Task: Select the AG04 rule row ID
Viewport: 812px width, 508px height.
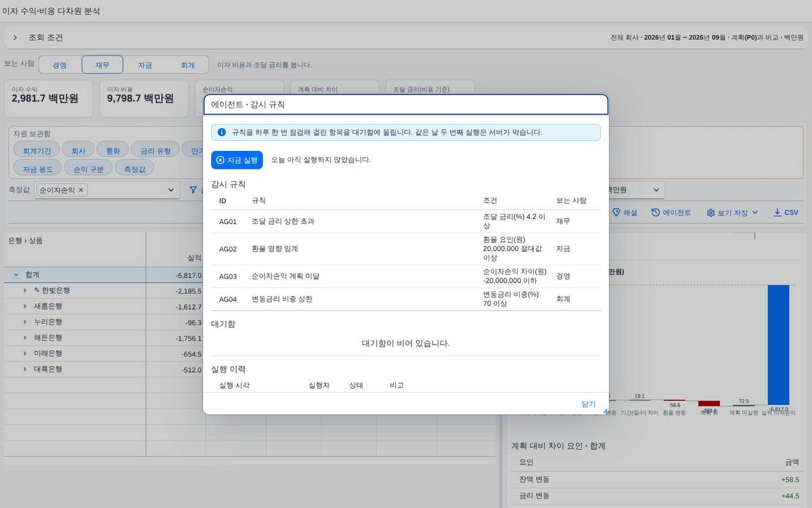Action: (x=228, y=299)
